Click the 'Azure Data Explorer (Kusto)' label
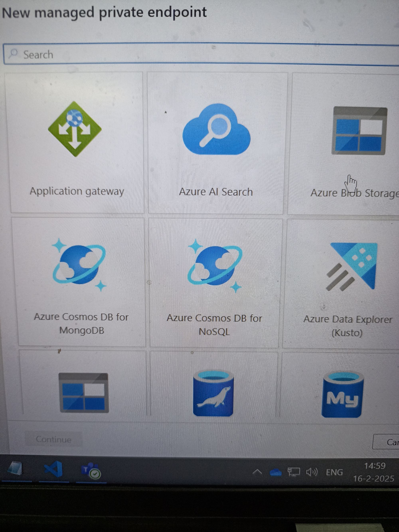Image resolution: width=399 pixels, height=532 pixels. pos(348,326)
